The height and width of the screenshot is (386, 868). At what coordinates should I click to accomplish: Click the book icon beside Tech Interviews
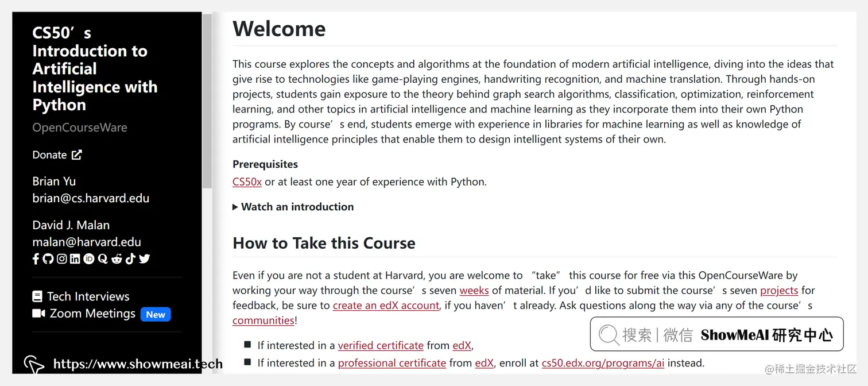point(37,296)
